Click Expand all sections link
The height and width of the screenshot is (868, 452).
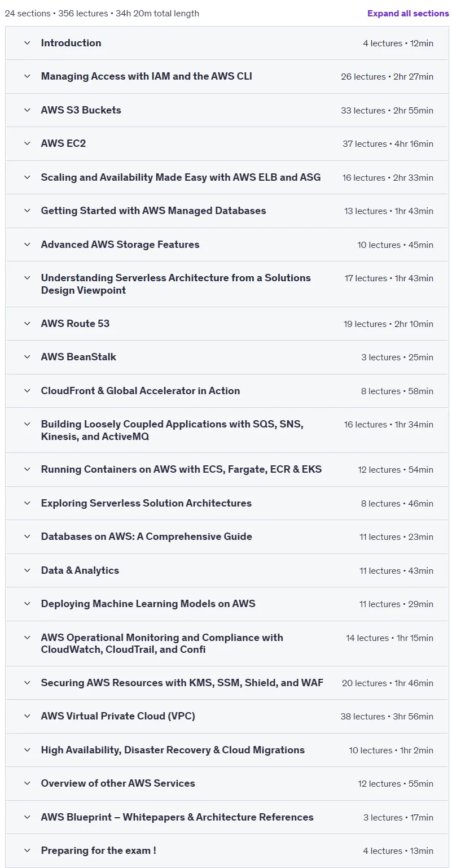408,13
